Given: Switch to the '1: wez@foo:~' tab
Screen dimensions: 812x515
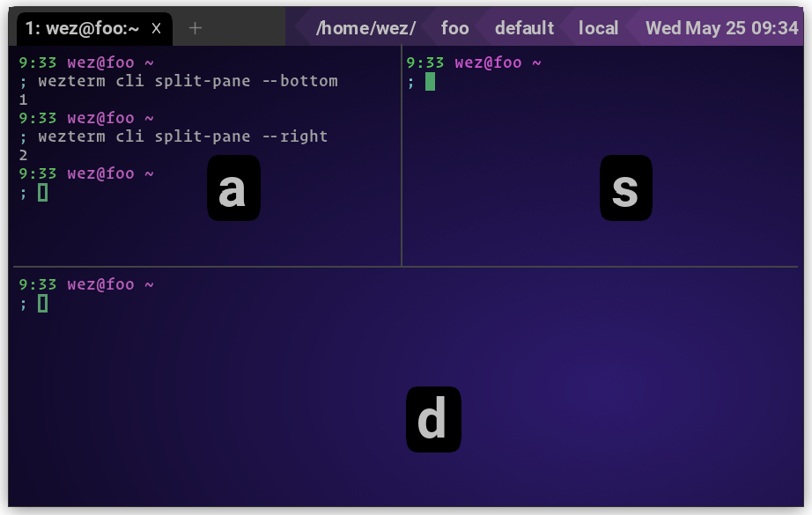Looking at the screenshot, I should [84, 27].
